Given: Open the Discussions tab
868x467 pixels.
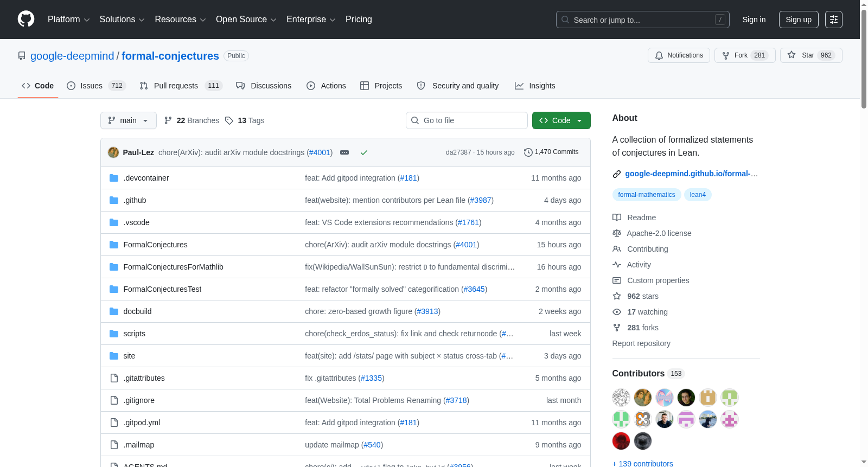Looking at the screenshot, I should 264,86.
